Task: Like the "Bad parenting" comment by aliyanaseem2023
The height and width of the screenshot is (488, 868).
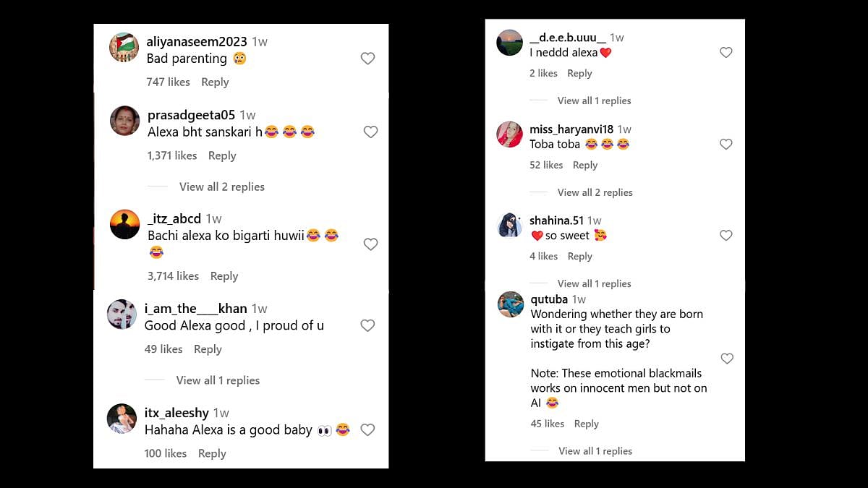Action: pos(367,59)
